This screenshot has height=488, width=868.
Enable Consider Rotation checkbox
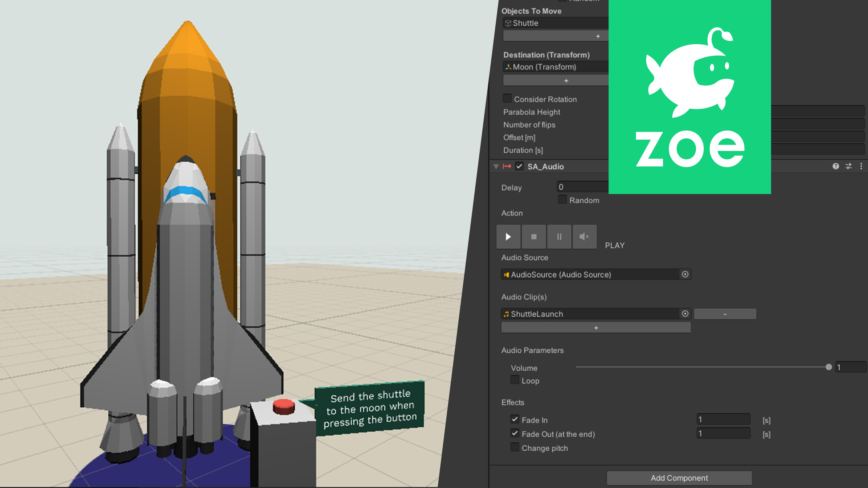tap(507, 98)
